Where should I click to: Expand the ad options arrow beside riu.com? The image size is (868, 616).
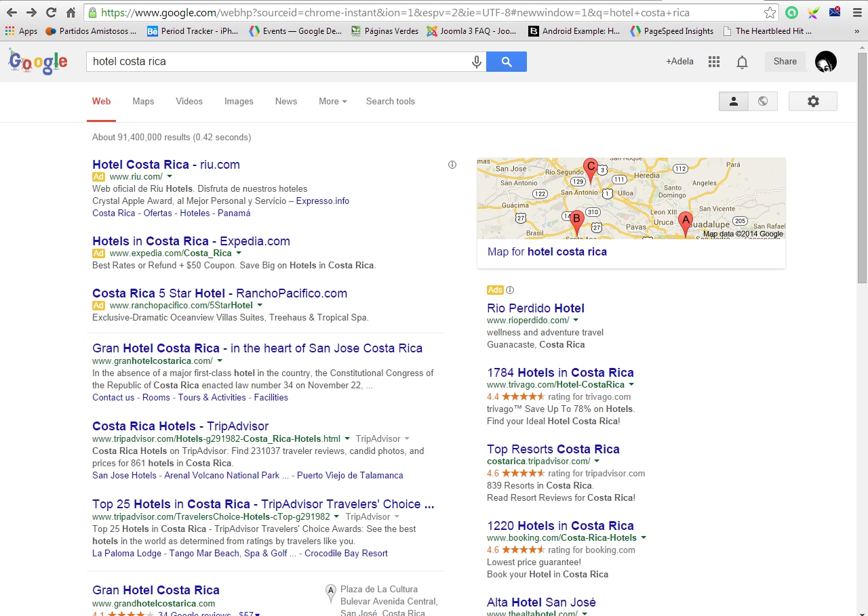coord(170,176)
